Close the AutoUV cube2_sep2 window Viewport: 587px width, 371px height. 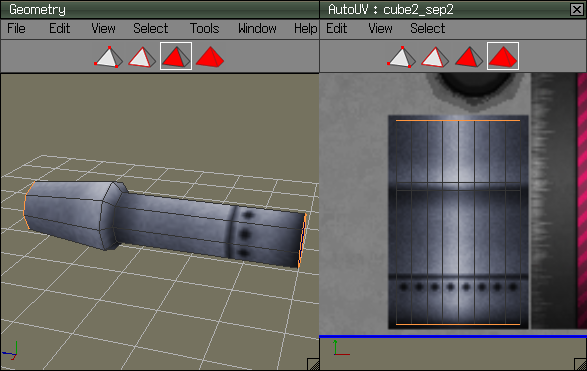(577, 9)
